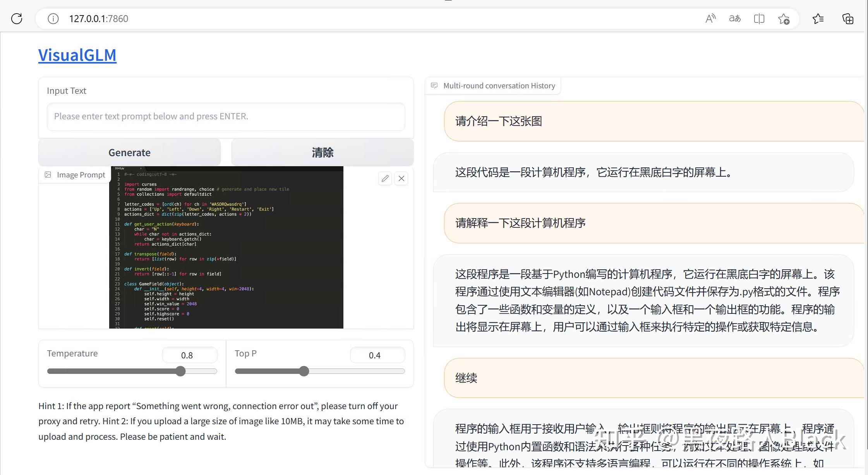Click the read aloud icon
The width and height of the screenshot is (868, 475).
(710, 19)
